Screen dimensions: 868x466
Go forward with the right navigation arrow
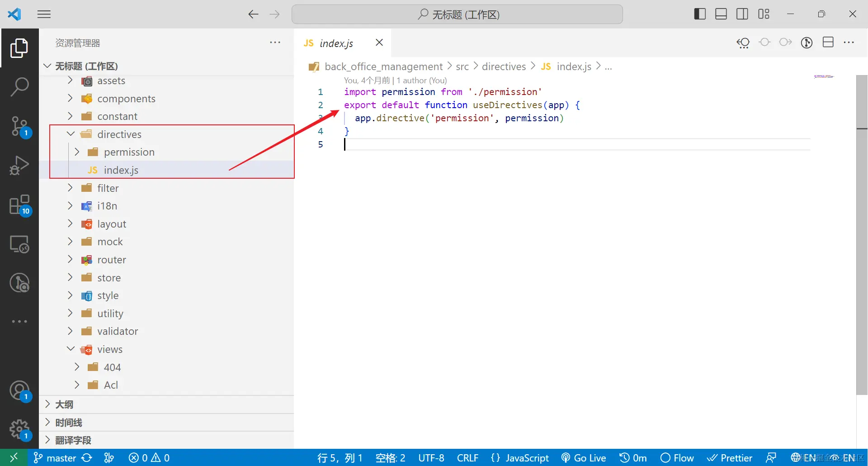274,14
